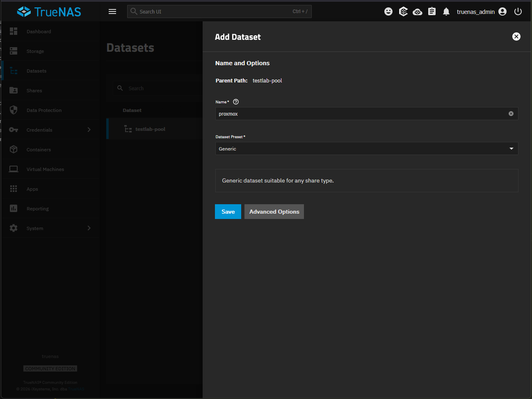Screen dimensions: 532x399
Task: Click the Storage sidebar icon
Action: pyautogui.click(x=14, y=51)
